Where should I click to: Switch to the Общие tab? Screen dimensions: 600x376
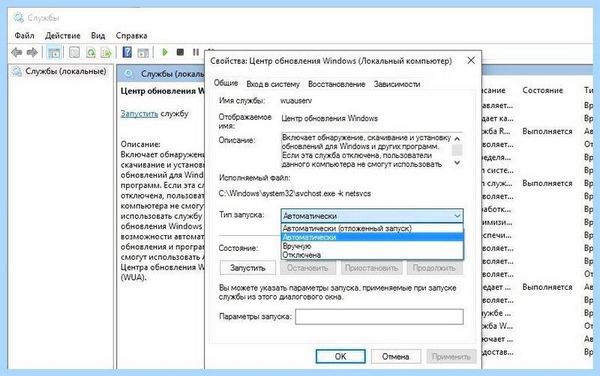pos(226,83)
